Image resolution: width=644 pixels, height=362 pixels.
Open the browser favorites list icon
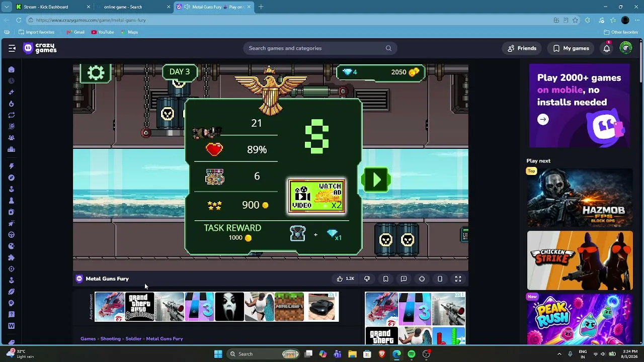613,20
